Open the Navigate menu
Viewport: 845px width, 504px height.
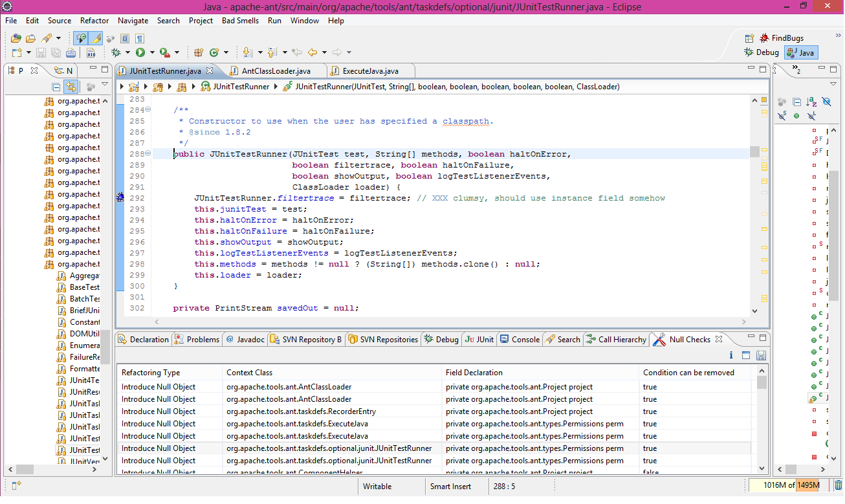(133, 21)
